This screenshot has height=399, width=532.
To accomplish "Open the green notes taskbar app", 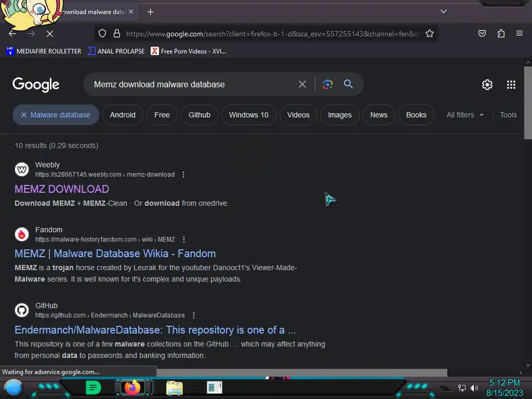I will tap(93, 388).
